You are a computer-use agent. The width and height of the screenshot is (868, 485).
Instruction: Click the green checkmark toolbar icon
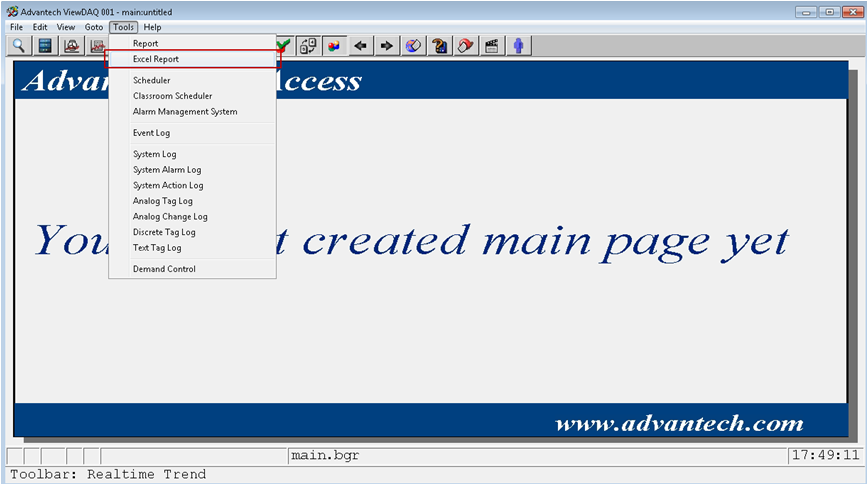tap(284, 45)
